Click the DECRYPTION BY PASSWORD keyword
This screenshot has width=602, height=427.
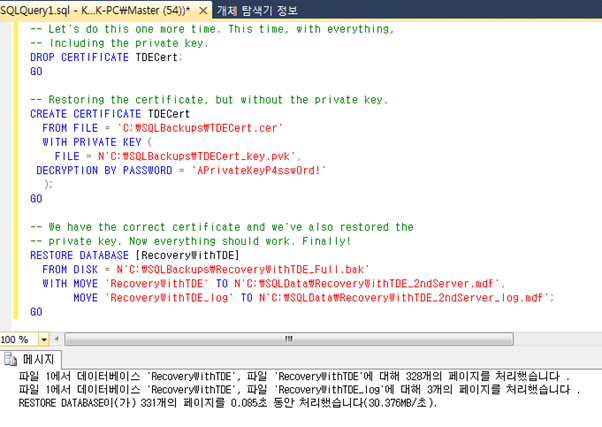pos(104,170)
